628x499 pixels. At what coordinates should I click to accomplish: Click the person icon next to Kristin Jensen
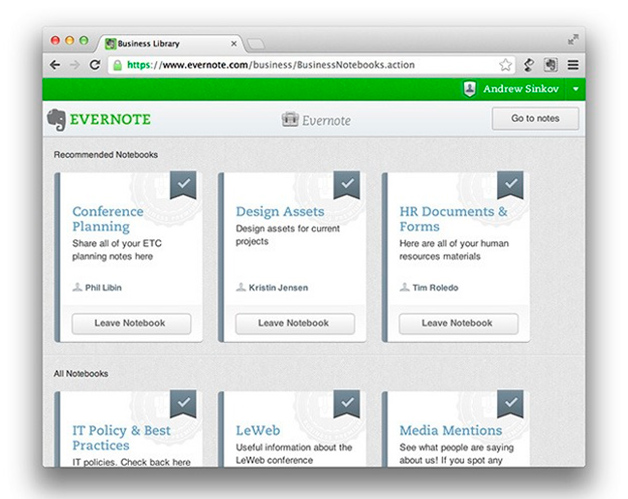point(241,287)
